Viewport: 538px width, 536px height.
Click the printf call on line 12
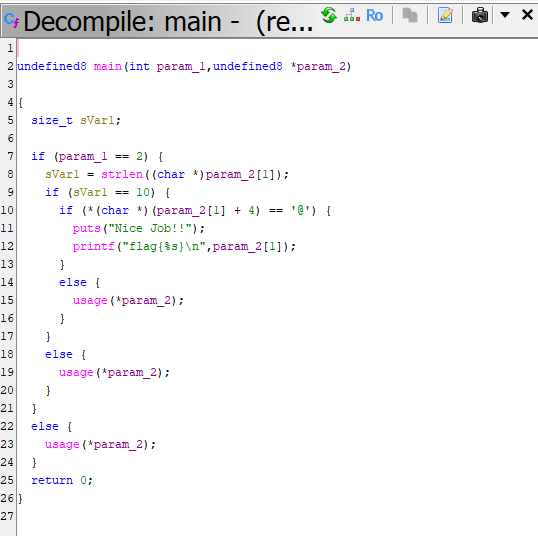tap(93, 246)
